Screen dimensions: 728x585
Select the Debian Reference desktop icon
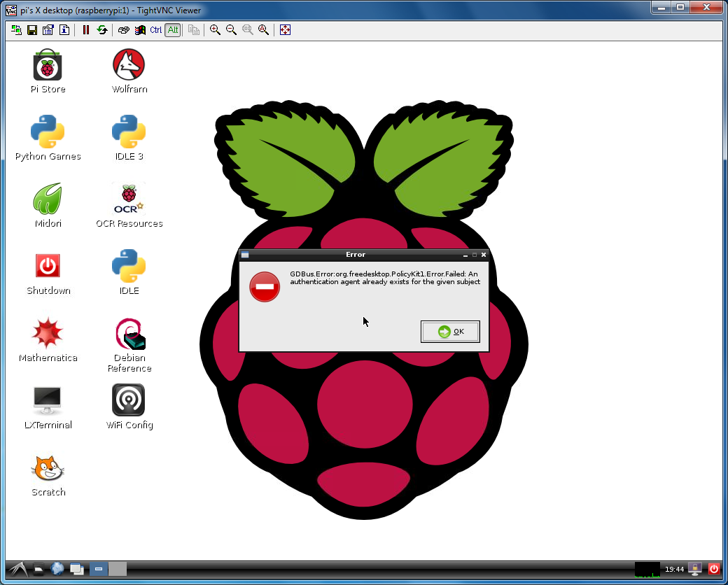tap(129, 345)
